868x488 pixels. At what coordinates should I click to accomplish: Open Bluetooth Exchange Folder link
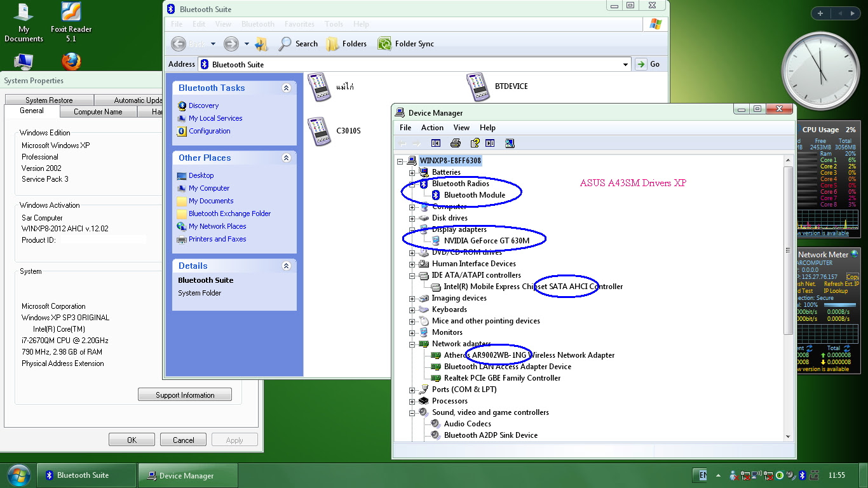click(229, 213)
